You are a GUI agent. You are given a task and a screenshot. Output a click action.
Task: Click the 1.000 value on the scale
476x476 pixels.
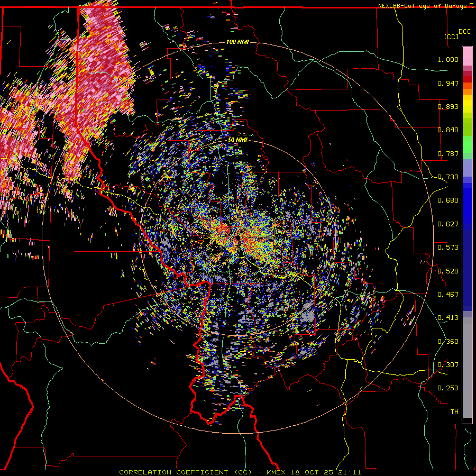click(x=448, y=59)
